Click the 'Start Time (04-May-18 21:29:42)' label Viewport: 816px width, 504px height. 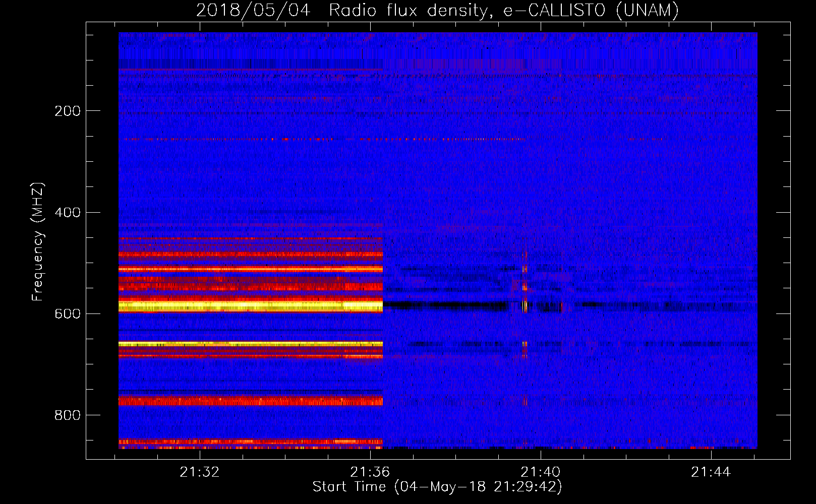click(437, 487)
